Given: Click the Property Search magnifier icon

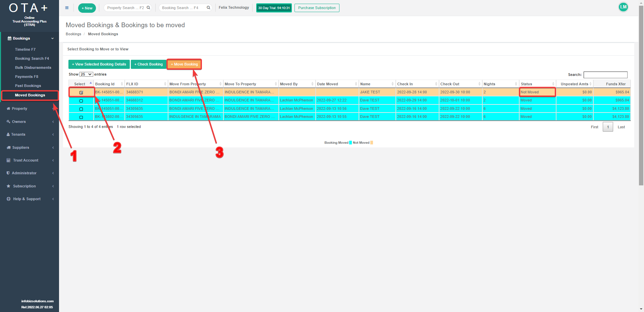Looking at the screenshot, I should [x=148, y=8].
